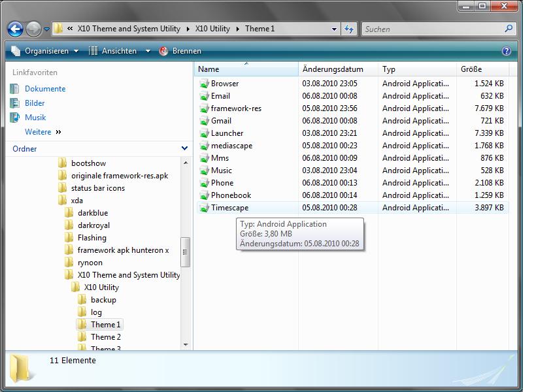Viewport: 549px width, 392px height.
Task: Click the overflow chevrons in address bar
Action: [x=70, y=29]
